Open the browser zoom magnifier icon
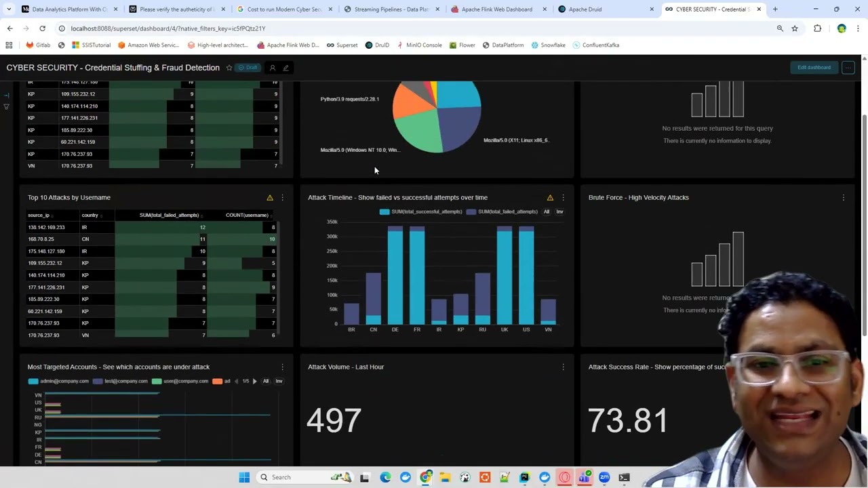868x488 pixels. pos(780,28)
